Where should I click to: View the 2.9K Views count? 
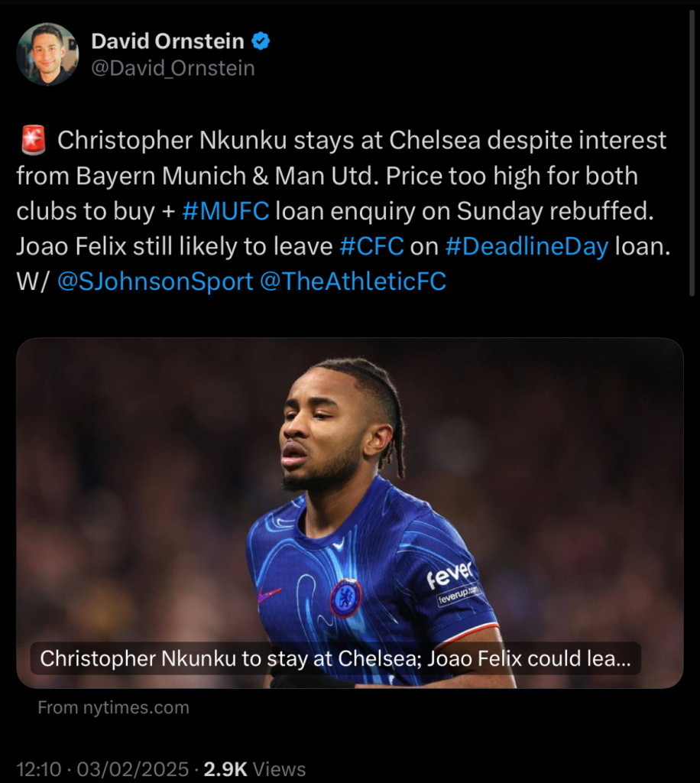coord(254,769)
